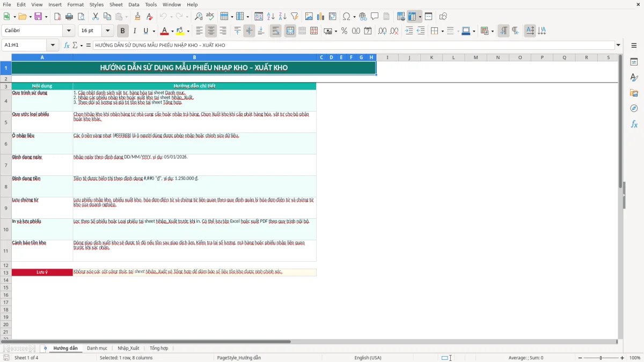Open the Font Name dropdown
This screenshot has height=362, width=644.
[68, 31]
